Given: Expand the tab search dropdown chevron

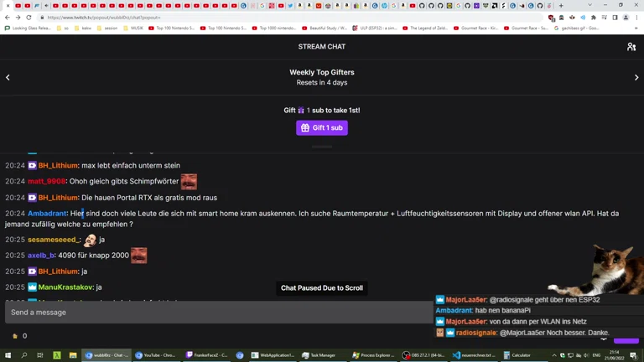Looking at the screenshot, I should tap(589, 5).
